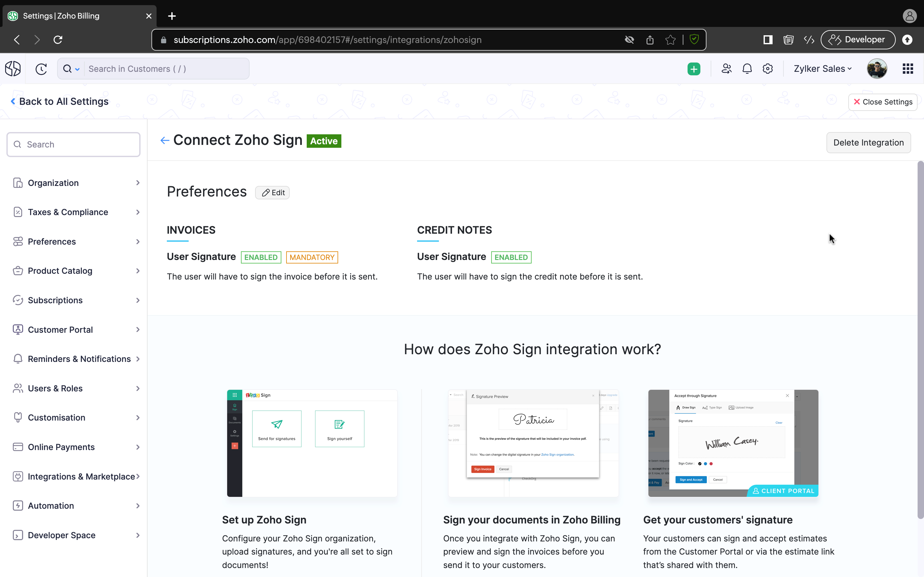This screenshot has height=577, width=924.
Task: Open the settings gear icon in header
Action: 767,69
